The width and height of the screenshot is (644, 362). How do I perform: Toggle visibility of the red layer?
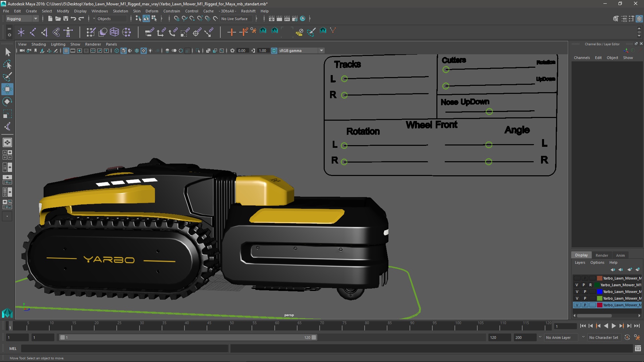point(577,305)
